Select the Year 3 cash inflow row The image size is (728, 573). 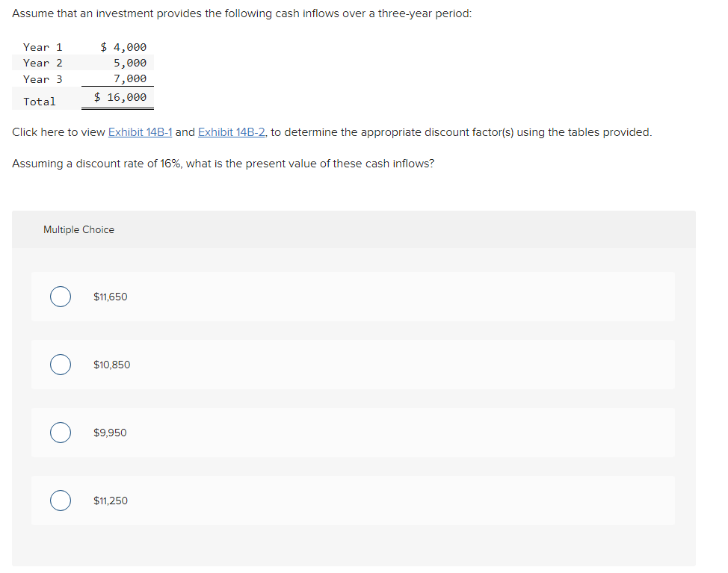point(82,78)
